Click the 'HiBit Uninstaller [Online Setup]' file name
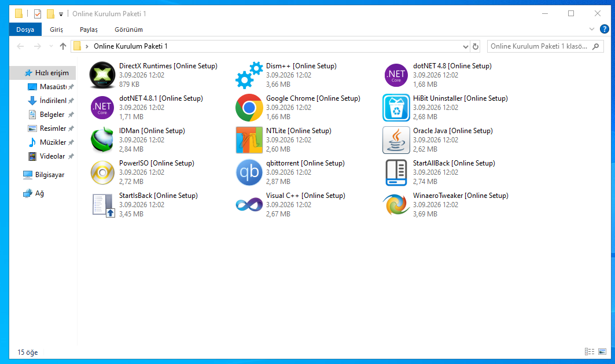 (x=460, y=98)
